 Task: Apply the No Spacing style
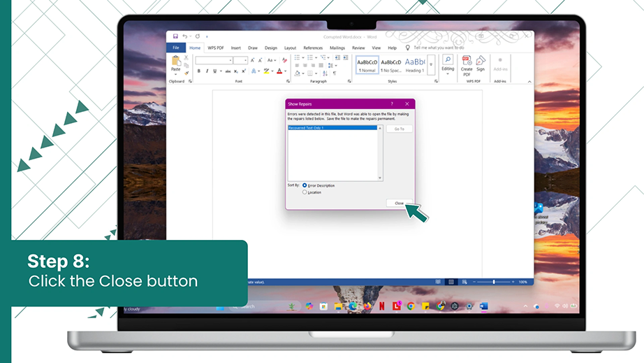[x=390, y=65]
